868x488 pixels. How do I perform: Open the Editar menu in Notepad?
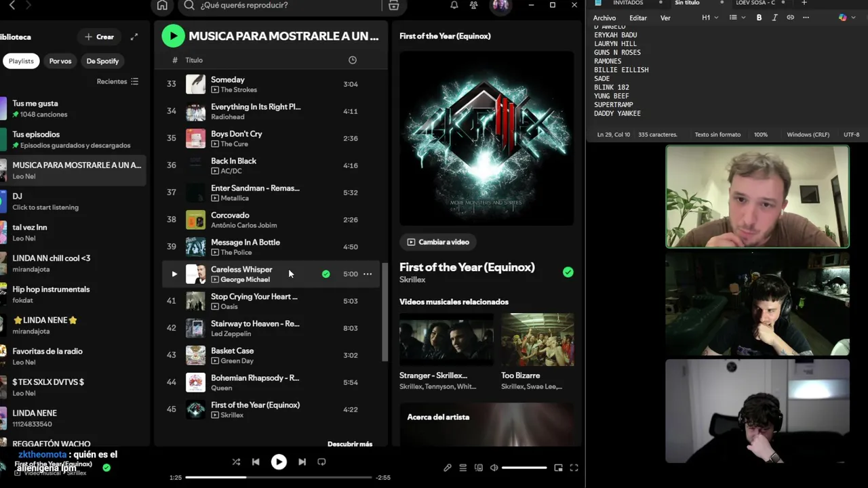tap(638, 18)
